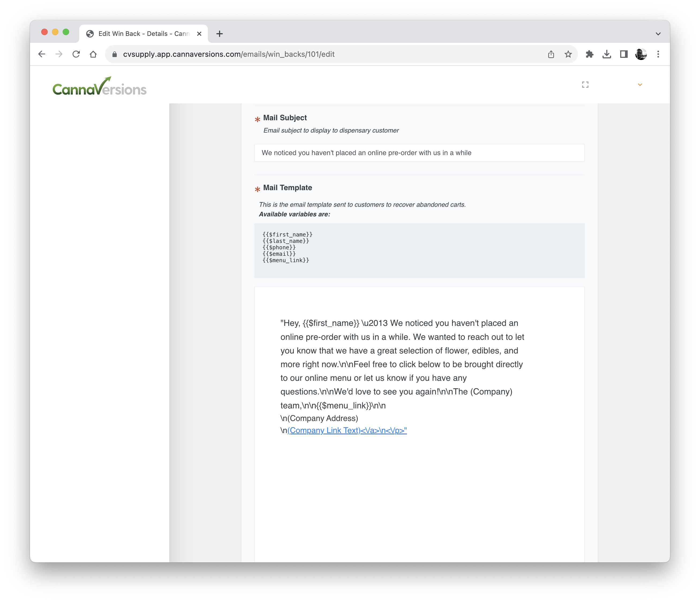Go to the browser home page
The image size is (700, 602).
(x=93, y=54)
